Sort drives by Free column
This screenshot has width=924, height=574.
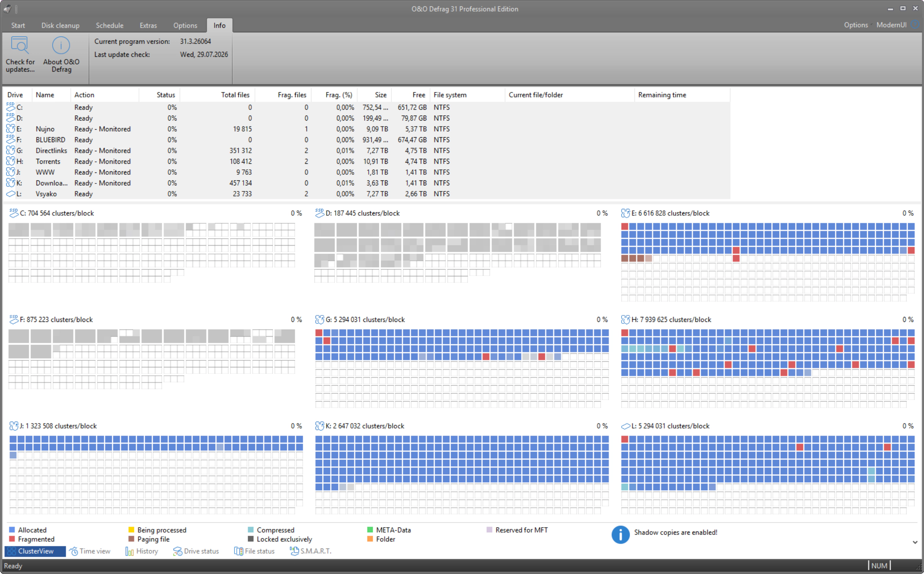click(x=411, y=94)
